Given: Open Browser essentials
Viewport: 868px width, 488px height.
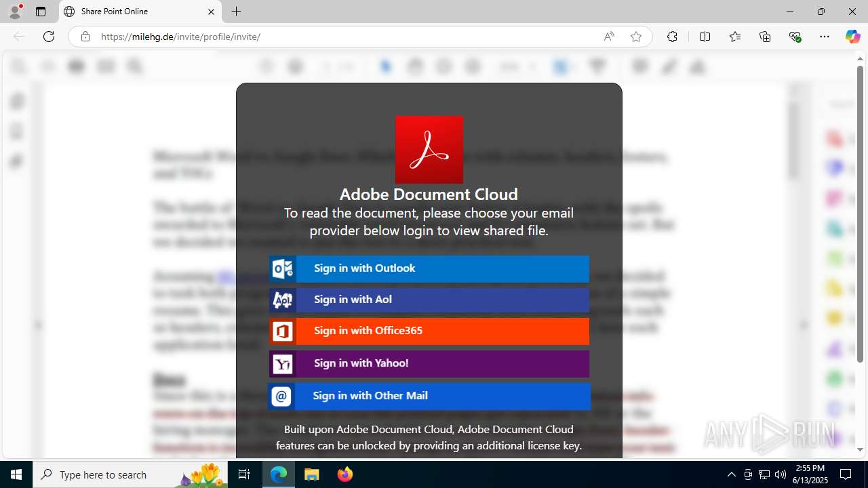Looking at the screenshot, I should [795, 37].
